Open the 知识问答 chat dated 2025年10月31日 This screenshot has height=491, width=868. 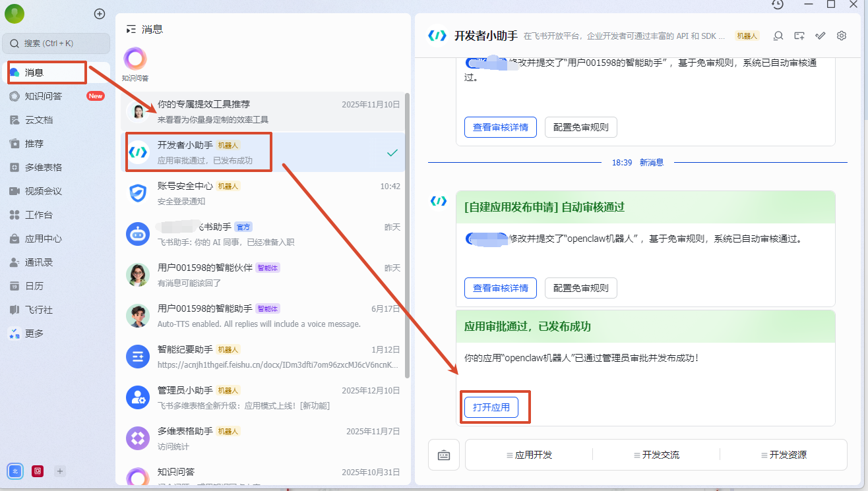click(x=262, y=475)
